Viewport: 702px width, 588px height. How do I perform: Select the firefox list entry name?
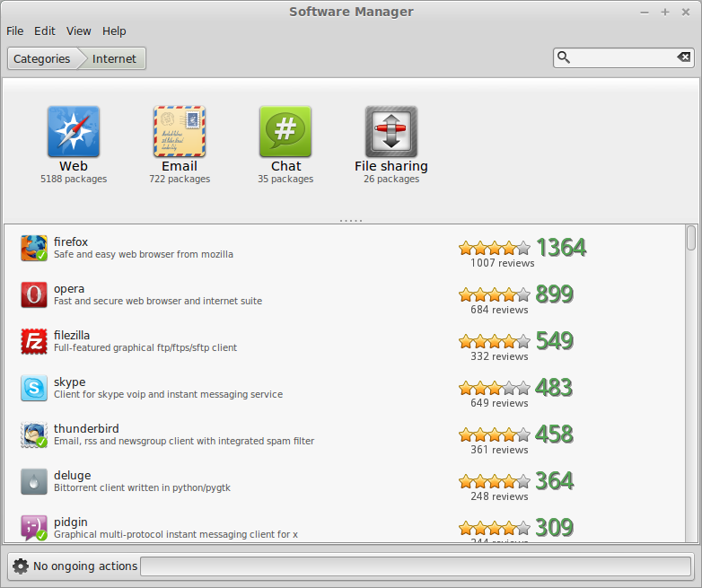point(71,241)
